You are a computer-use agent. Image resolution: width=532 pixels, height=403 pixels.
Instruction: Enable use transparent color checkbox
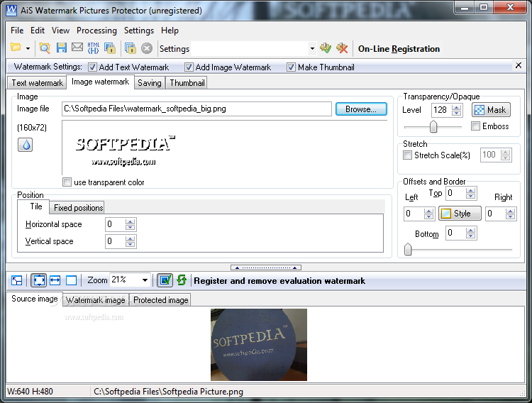[67, 182]
